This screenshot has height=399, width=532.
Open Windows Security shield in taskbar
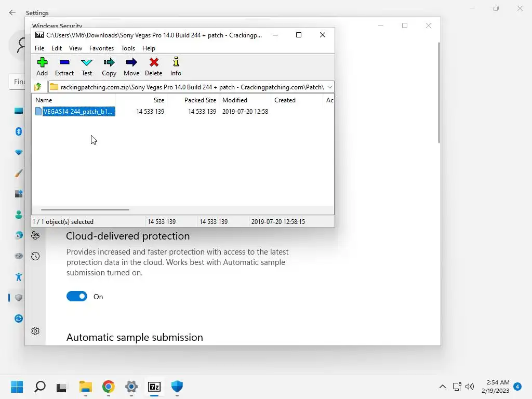[x=177, y=387]
